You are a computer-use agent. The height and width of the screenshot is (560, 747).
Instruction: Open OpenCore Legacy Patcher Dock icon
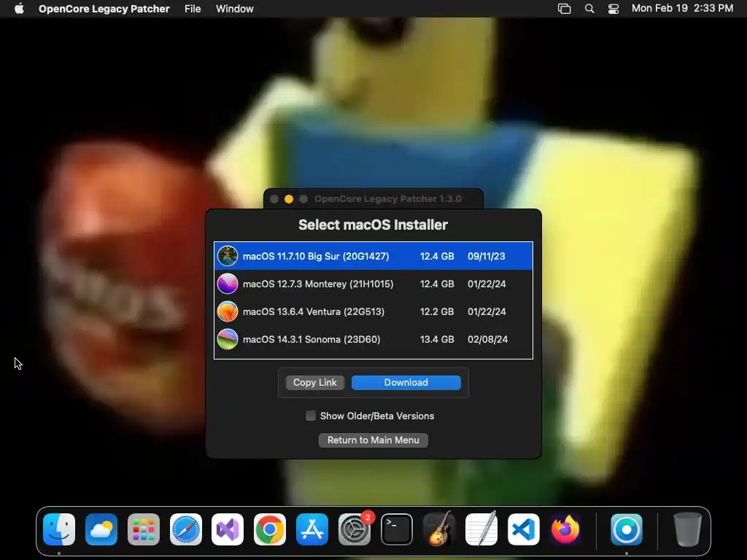pyautogui.click(x=627, y=529)
